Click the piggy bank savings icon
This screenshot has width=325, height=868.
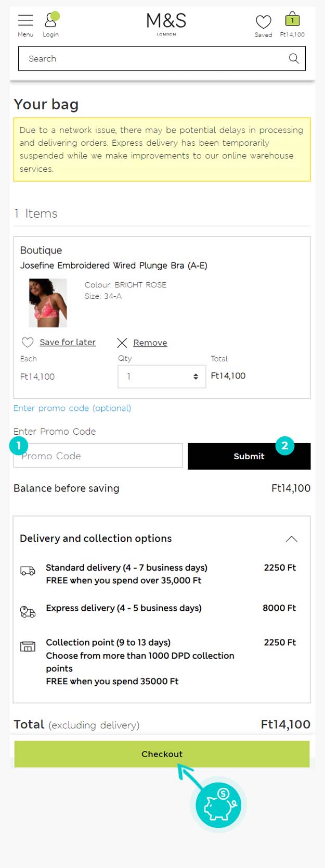(218, 805)
